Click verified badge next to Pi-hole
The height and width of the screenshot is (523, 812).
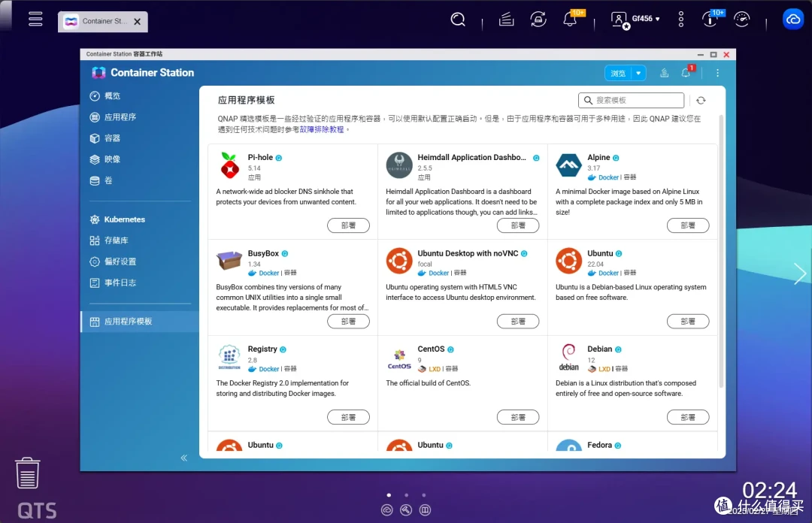pyautogui.click(x=279, y=158)
